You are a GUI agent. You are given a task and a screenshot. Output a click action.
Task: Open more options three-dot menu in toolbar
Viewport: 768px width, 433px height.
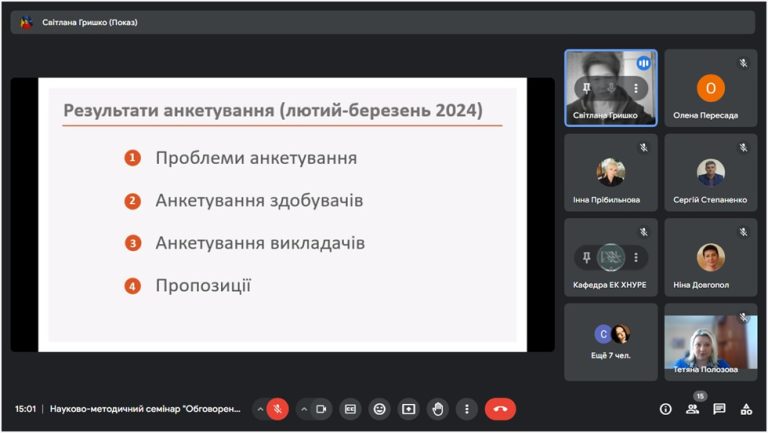467,409
